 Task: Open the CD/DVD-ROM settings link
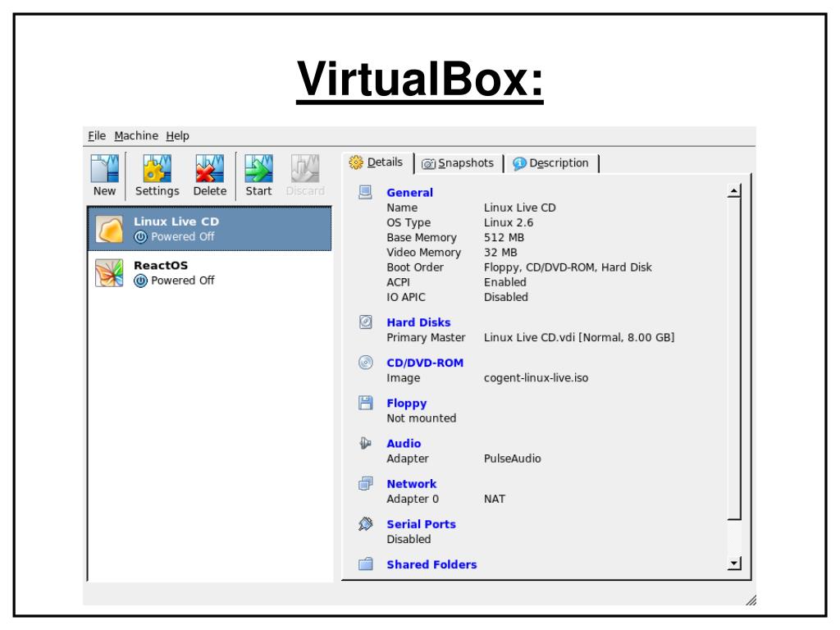point(425,363)
